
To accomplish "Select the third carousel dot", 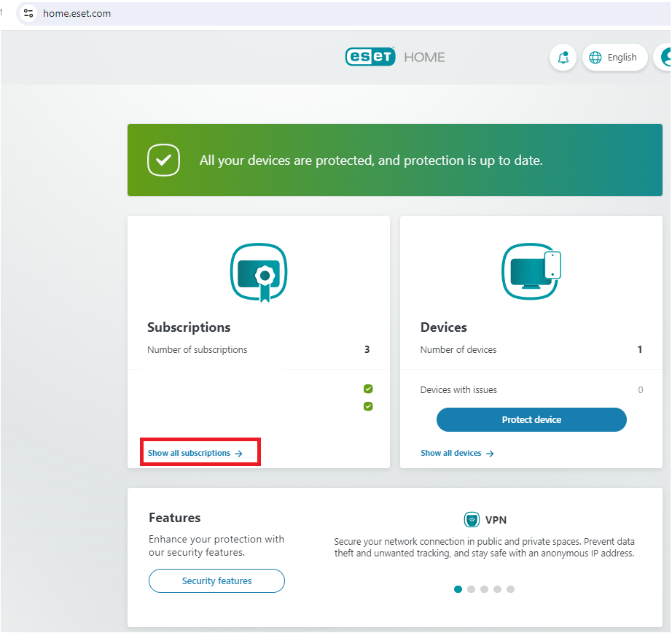I will pos(484,589).
